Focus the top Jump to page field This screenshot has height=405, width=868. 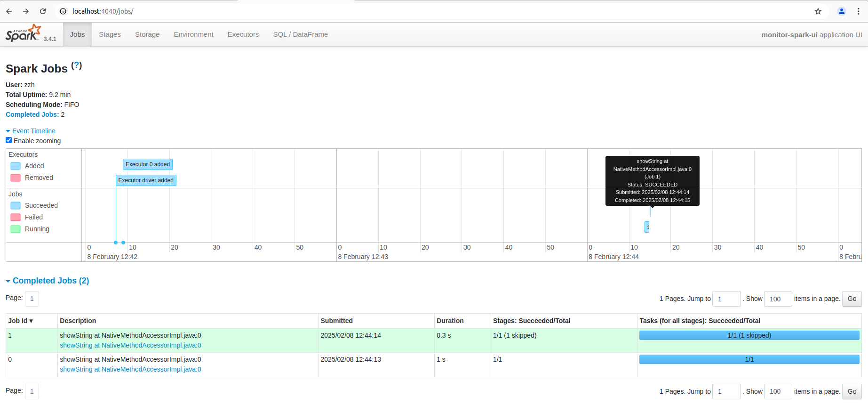pos(726,299)
